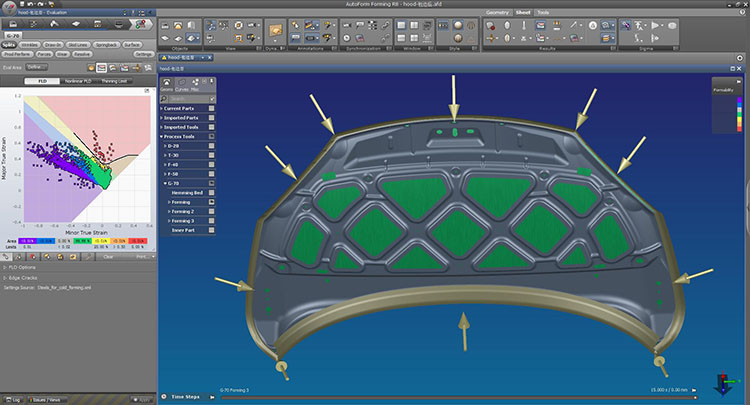This screenshot has width=750, height=405.
Task: Open the Geometry ribbon tab
Action: (497, 12)
